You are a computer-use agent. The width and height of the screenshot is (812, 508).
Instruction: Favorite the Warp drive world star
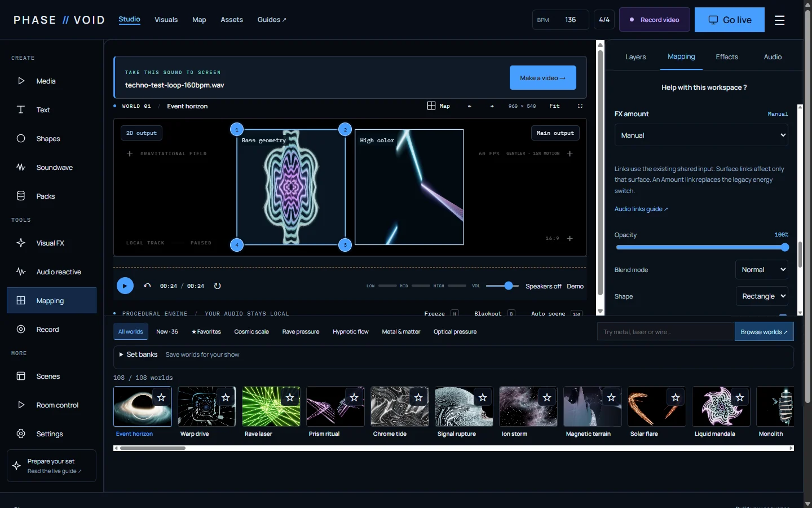pos(226,397)
